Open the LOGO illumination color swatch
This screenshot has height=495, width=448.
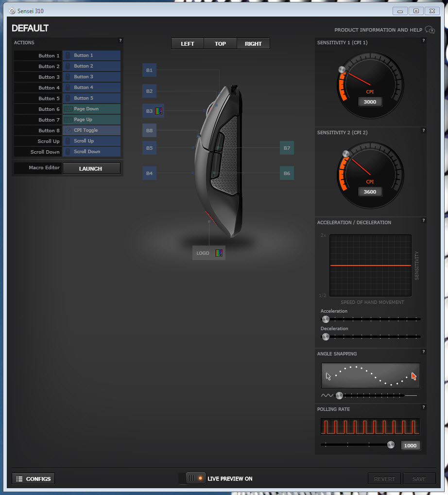(219, 253)
